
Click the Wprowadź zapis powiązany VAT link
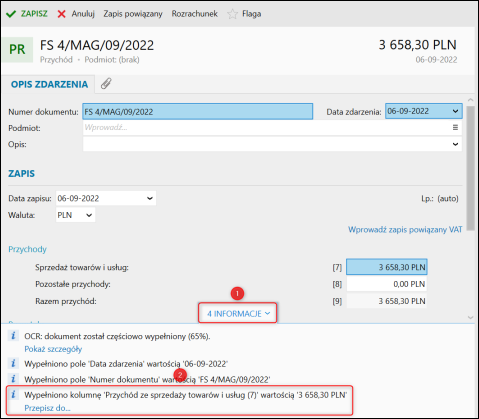click(x=405, y=230)
